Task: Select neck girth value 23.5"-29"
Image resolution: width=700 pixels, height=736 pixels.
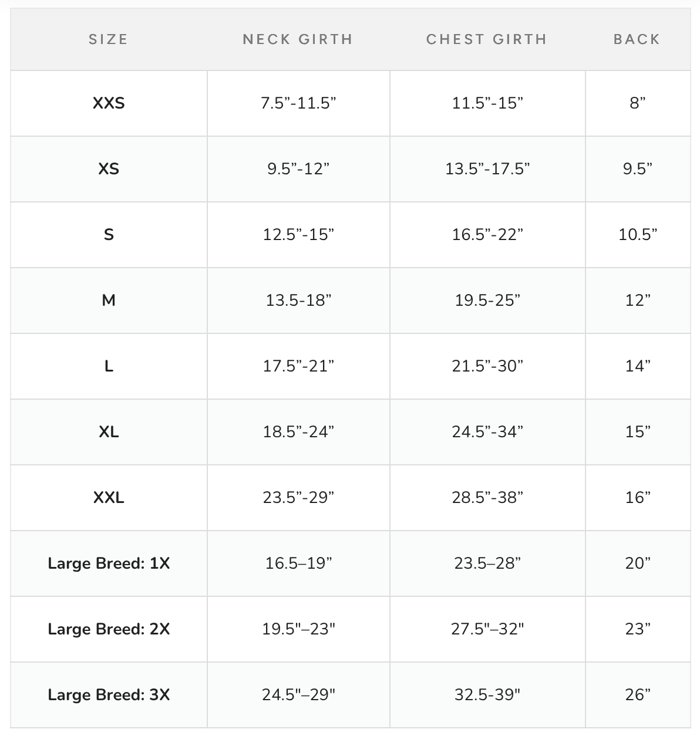Action: pyautogui.click(x=298, y=498)
